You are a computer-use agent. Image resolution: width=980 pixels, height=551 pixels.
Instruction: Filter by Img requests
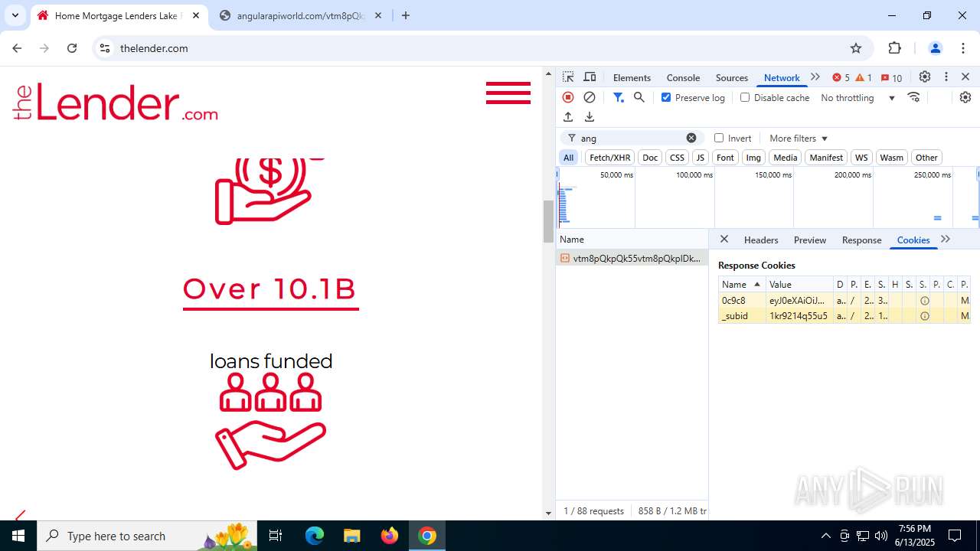click(x=753, y=158)
